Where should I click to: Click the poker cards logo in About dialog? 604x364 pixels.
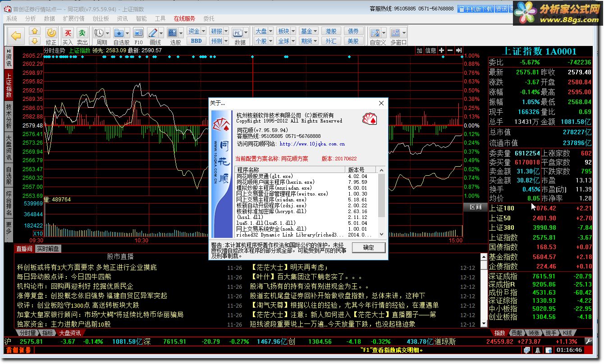[369, 119]
